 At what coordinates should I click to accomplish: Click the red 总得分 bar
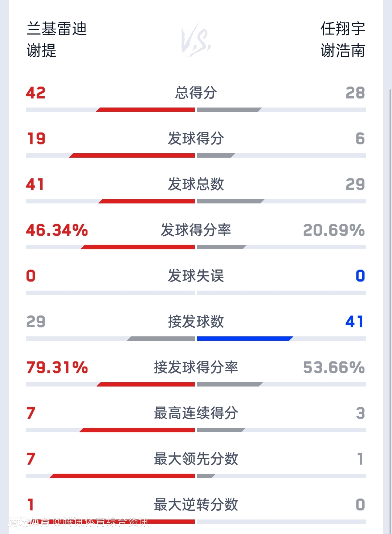tap(146, 110)
